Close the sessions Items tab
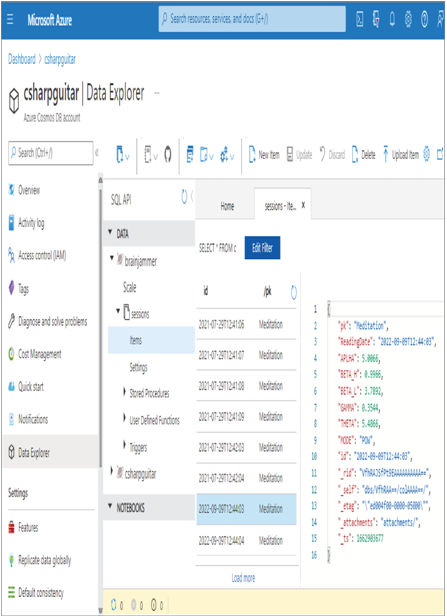Viewport: 447px width, 616px height. [303, 205]
